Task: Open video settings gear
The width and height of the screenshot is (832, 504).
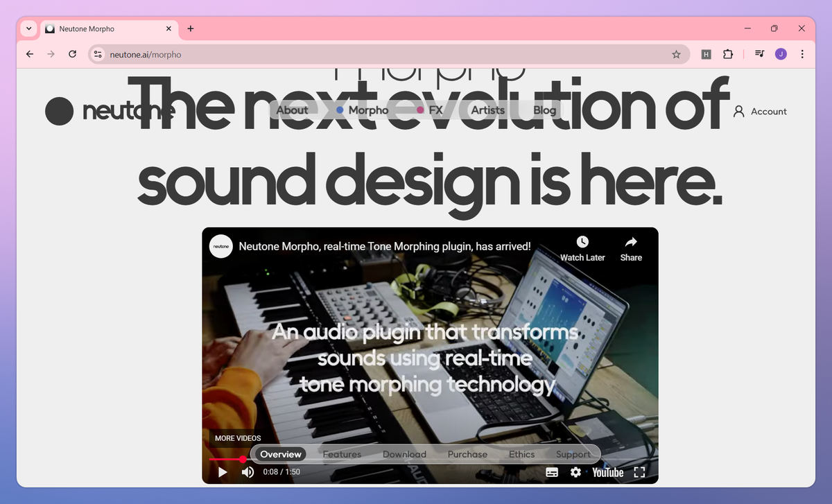Action: (575, 472)
